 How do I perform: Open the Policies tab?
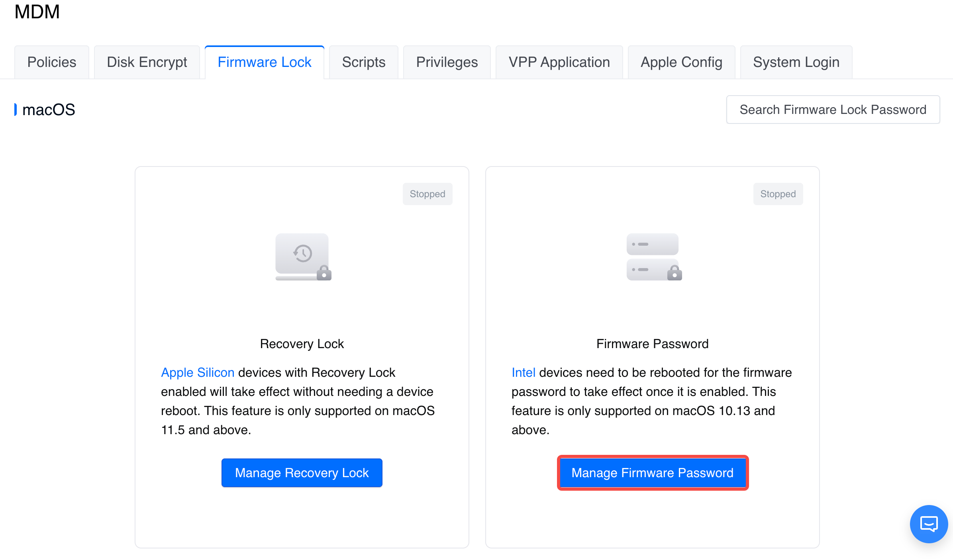coord(52,63)
